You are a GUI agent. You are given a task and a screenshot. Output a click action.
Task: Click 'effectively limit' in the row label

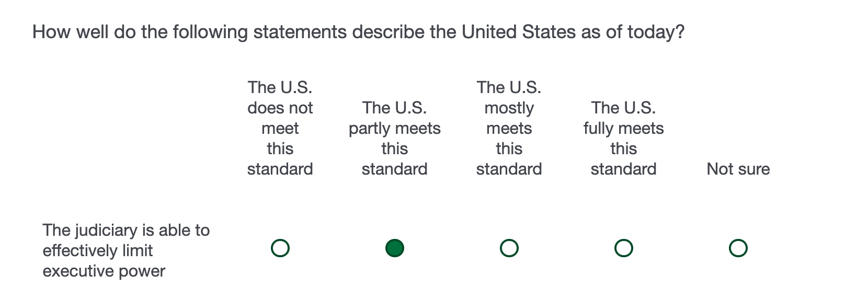[x=97, y=250]
